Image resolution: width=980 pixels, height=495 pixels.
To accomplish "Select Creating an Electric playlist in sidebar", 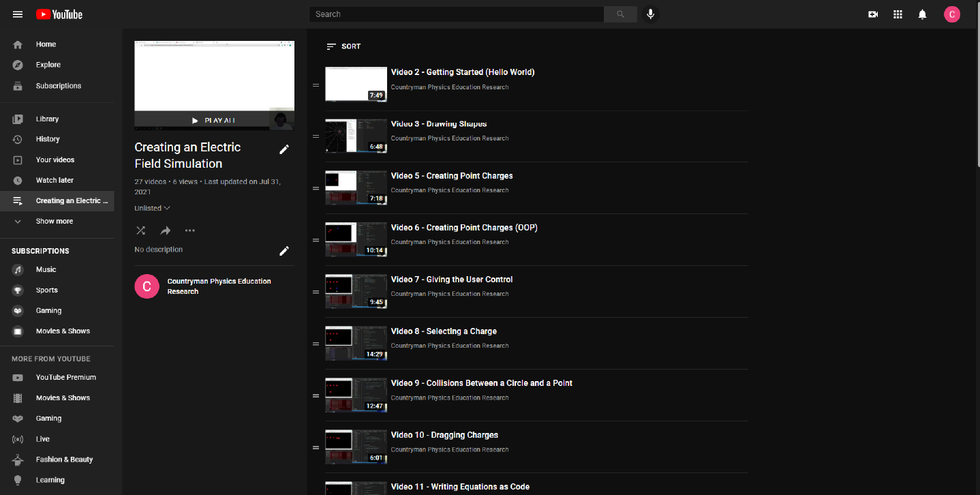I will tap(57, 200).
